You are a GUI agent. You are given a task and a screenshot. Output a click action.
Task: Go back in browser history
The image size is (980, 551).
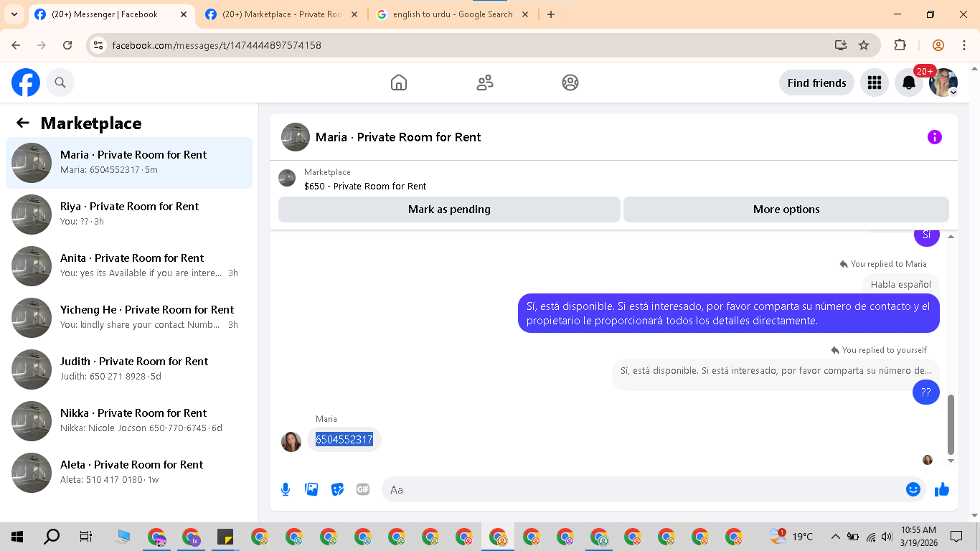16,45
